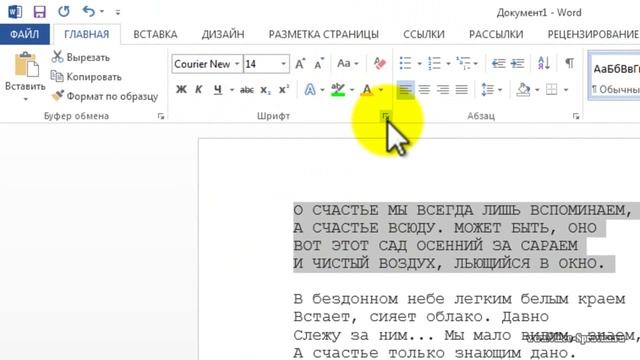Expand the font size dropdown list
This screenshot has width=640, height=360.
tap(283, 64)
